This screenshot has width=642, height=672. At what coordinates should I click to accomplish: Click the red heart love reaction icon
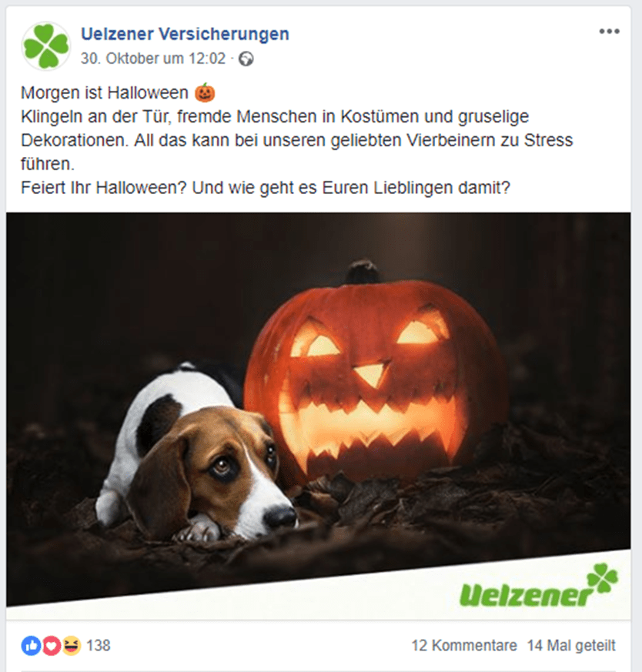[51, 645]
